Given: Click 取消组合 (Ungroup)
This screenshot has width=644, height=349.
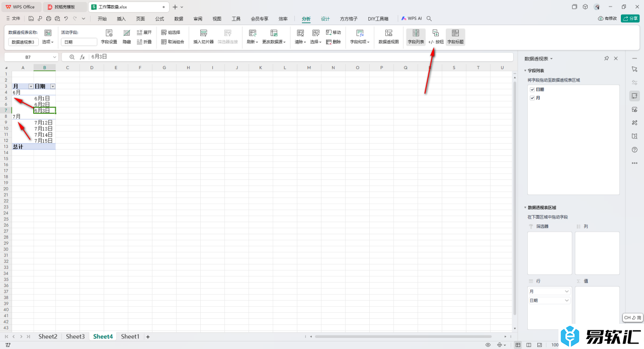Looking at the screenshot, I should point(173,42).
